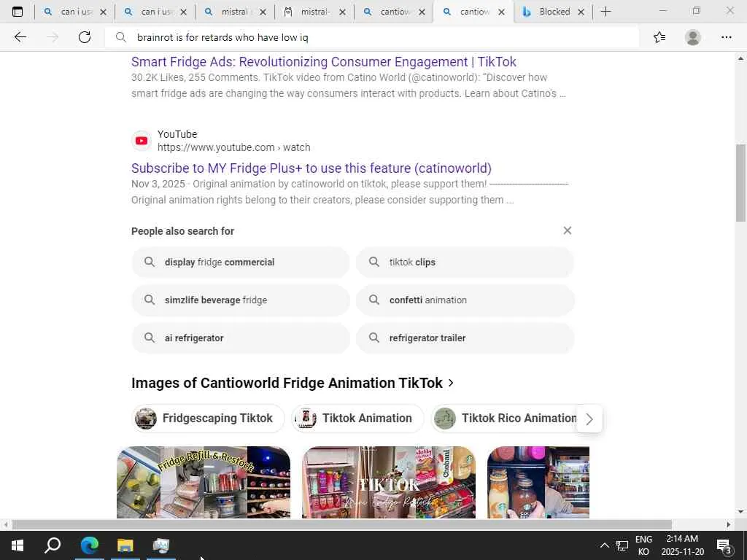The height and width of the screenshot is (560, 747).
Task: Open Microsoft Edge from the taskbar
Action: (89, 545)
